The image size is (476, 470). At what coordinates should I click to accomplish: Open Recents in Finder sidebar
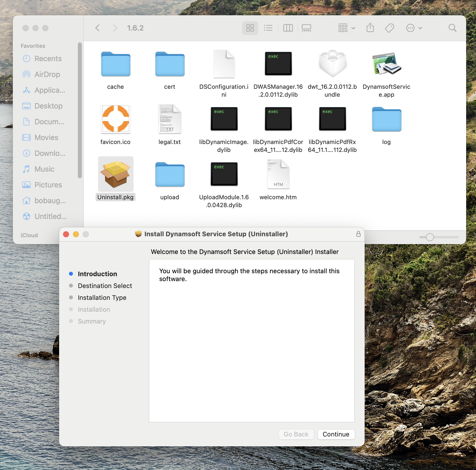click(x=48, y=58)
